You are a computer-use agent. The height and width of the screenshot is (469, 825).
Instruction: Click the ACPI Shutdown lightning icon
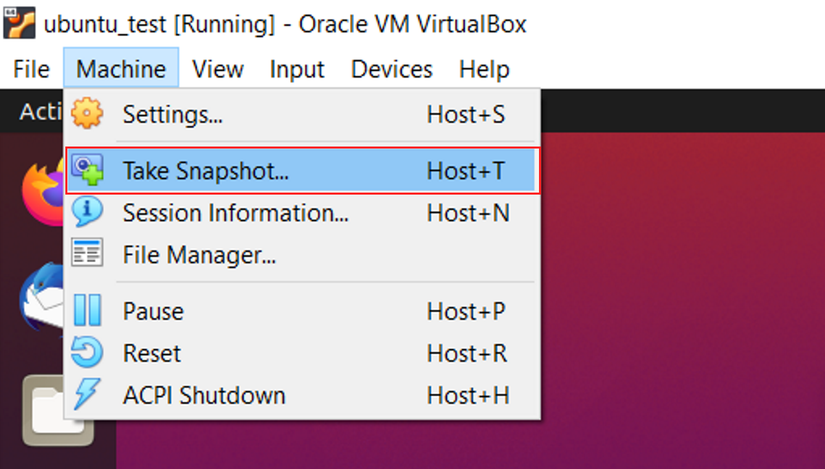coord(88,395)
